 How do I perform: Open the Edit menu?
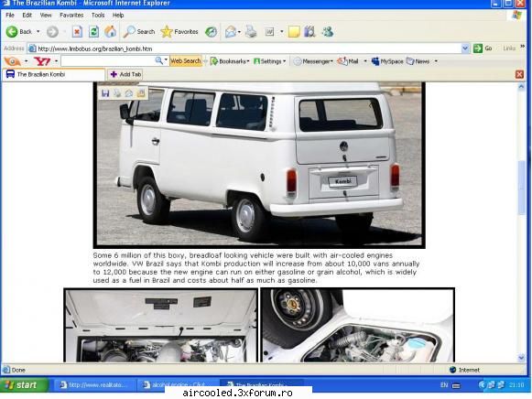(27, 16)
